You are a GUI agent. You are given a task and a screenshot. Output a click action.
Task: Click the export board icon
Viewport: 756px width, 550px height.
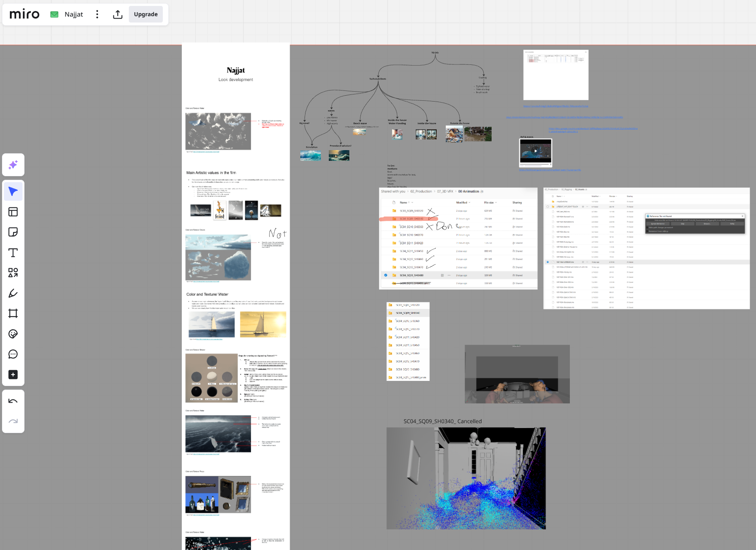coord(117,15)
